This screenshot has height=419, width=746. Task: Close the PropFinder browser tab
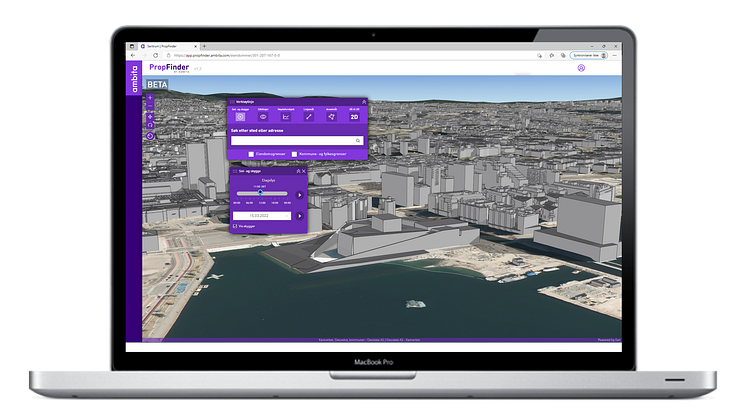(x=195, y=46)
